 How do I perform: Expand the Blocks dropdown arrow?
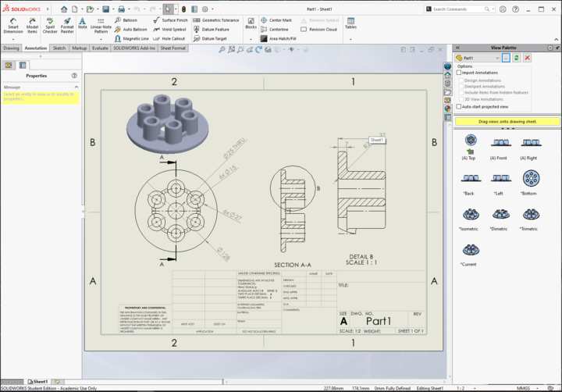pyautogui.click(x=251, y=39)
